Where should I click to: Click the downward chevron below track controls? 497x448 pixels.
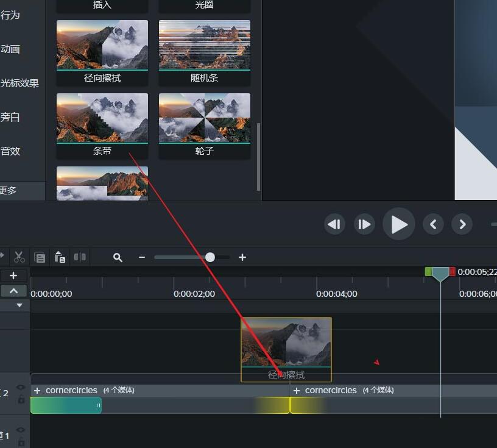click(18, 304)
